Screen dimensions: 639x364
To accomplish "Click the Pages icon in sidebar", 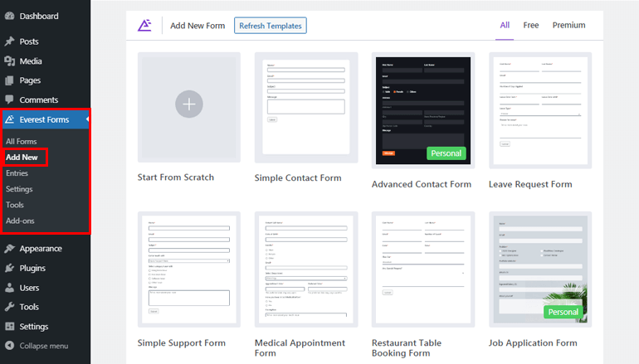I will [x=9, y=80].
